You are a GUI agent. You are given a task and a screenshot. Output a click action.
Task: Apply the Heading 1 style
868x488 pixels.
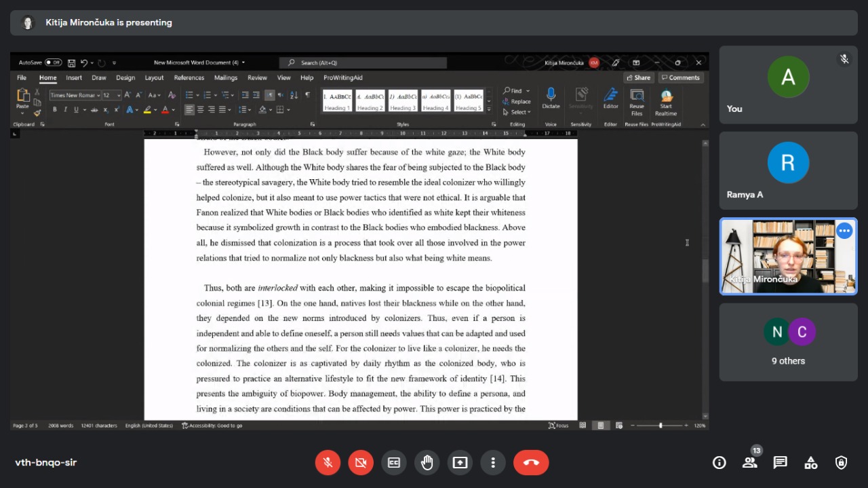coord(337,100)
